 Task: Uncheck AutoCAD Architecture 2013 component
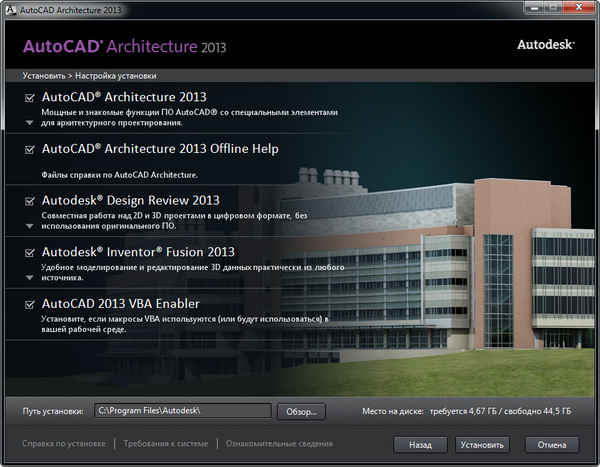[x=30, y=97]
